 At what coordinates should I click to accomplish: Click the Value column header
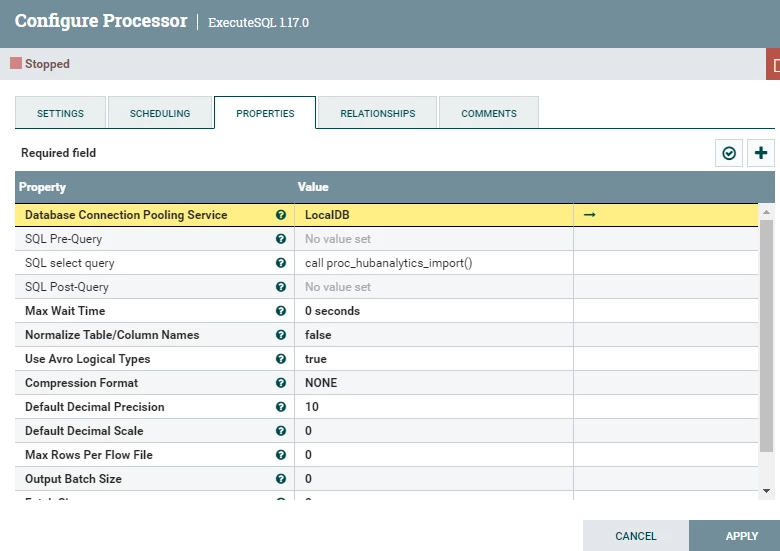pos(313,187)
